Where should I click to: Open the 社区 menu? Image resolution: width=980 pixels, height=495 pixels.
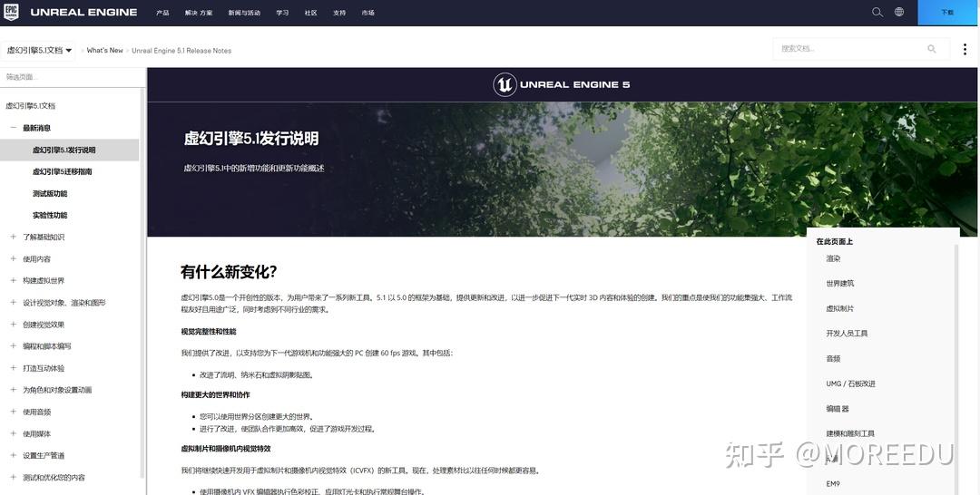[x=310, y=13]
